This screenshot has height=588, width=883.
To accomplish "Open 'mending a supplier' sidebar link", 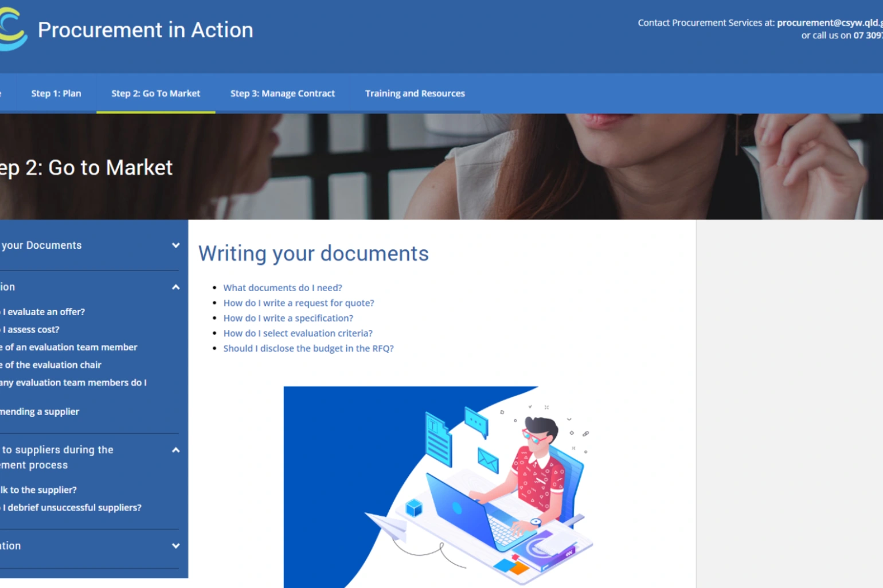I will click(40, 411).
